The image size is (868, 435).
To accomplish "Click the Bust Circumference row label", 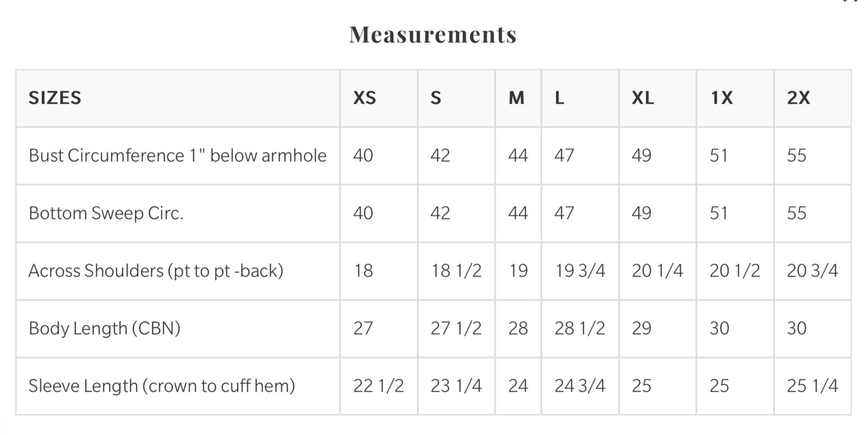I will click(178, 155).
